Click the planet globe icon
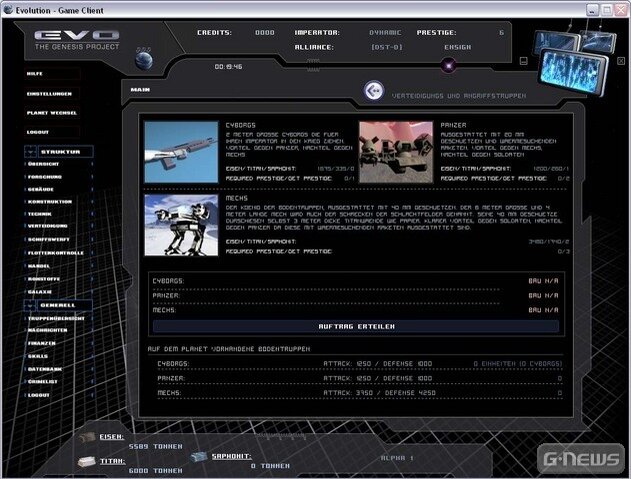631x479 pixels. (x=144, y=59)
